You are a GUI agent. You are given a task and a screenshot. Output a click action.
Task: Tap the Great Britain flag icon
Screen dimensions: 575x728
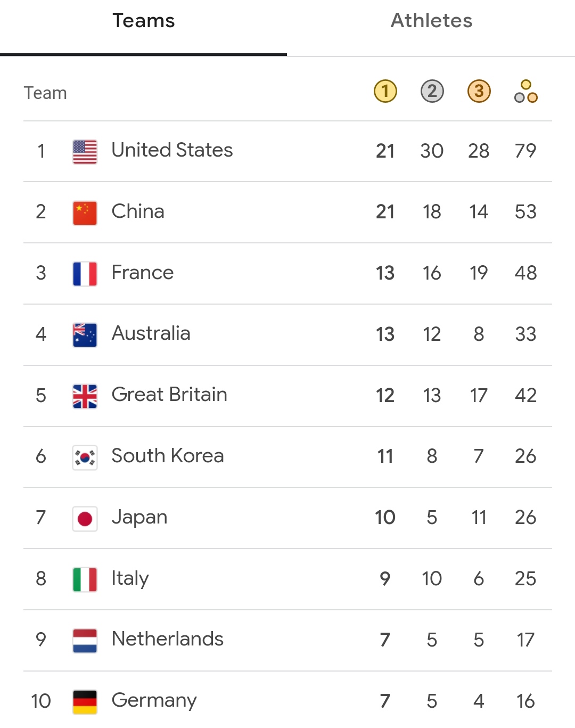(x=85, y=396)
